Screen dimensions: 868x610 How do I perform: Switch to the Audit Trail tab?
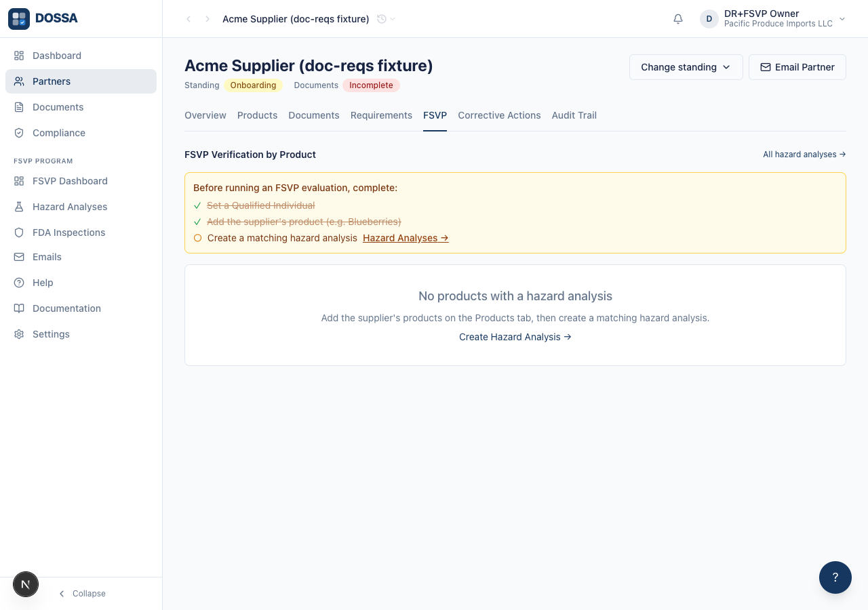pos(574,115)
